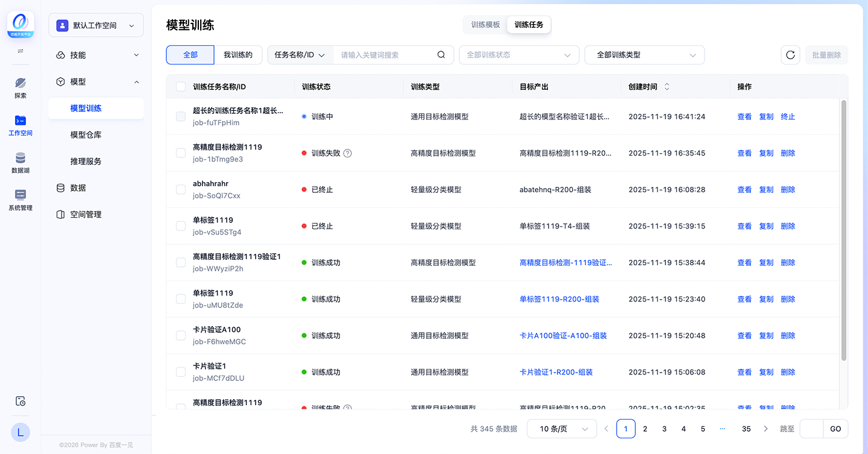Open the 工作空间 workspace section
Screen dimensions: 868x454
coord(20,125)
